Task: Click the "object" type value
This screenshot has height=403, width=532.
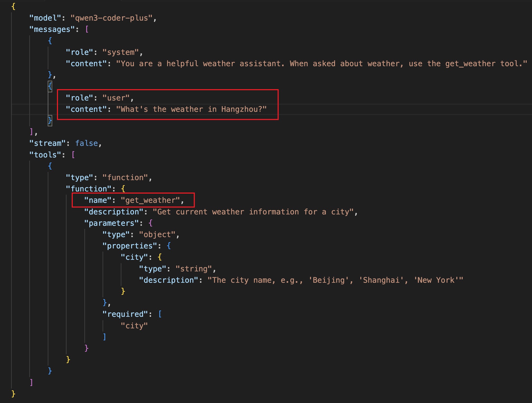Action: (x=157, y=234)
